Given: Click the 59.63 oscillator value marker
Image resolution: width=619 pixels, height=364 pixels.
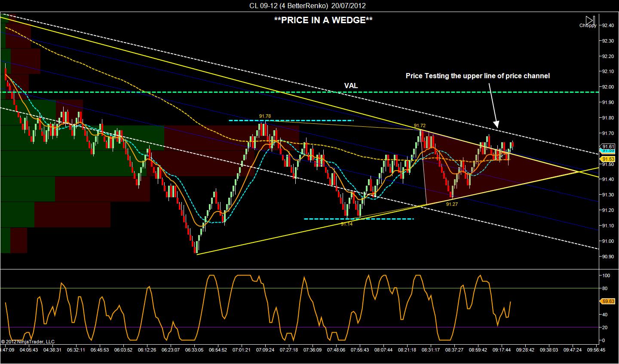Looking at the screenshot, I should tap(608, 301).
